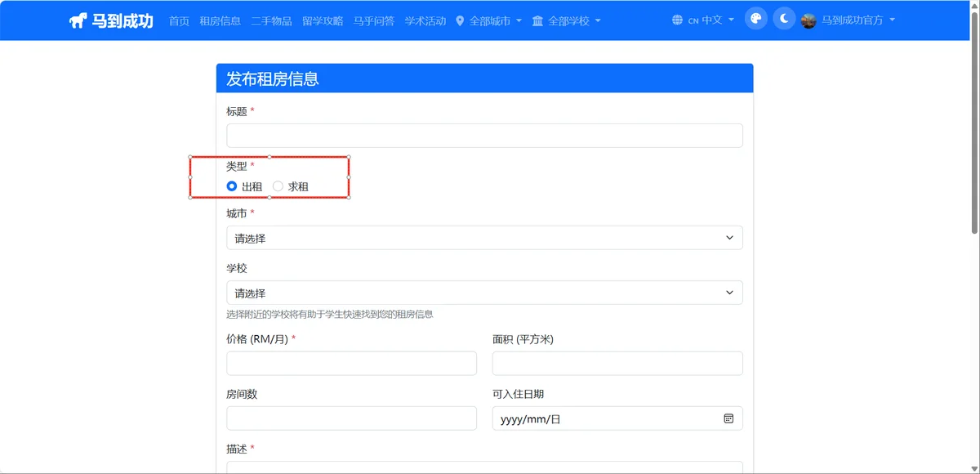Image resolution: width=980 pixels, height=474 pixels.
Task: Click the horse logo icon
Action: tap(78, 20)
